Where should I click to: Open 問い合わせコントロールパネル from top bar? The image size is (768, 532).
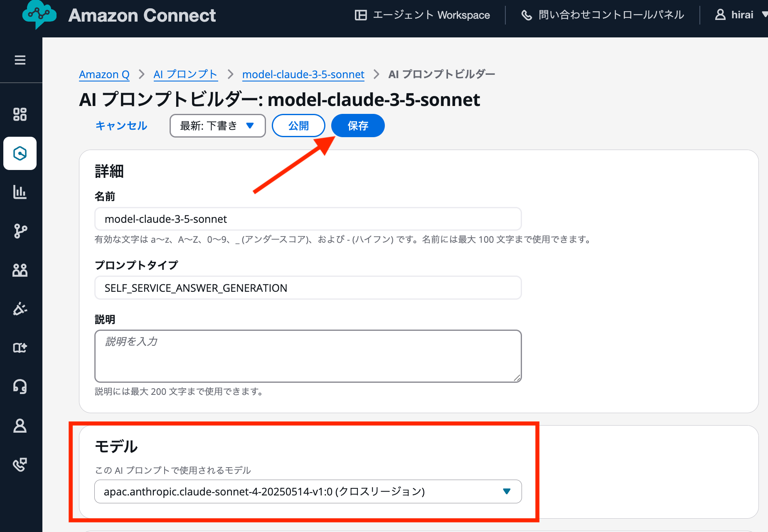tap(603, 15)
